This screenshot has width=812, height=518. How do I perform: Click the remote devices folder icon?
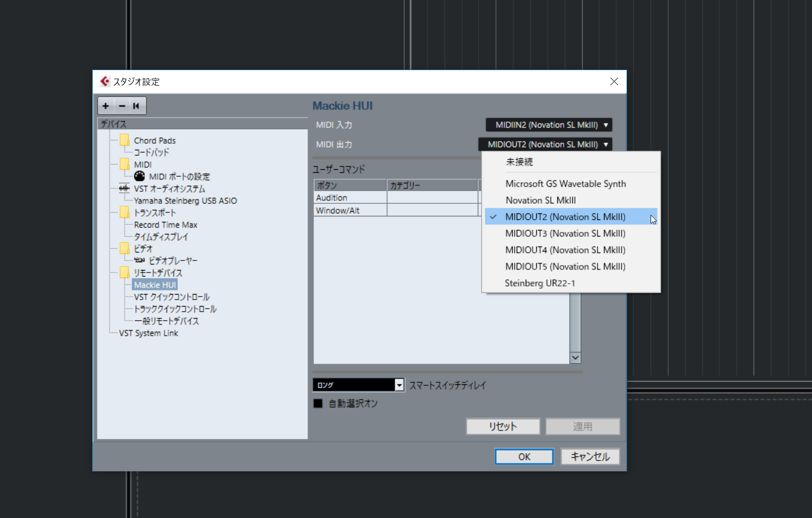click(124, 273)
